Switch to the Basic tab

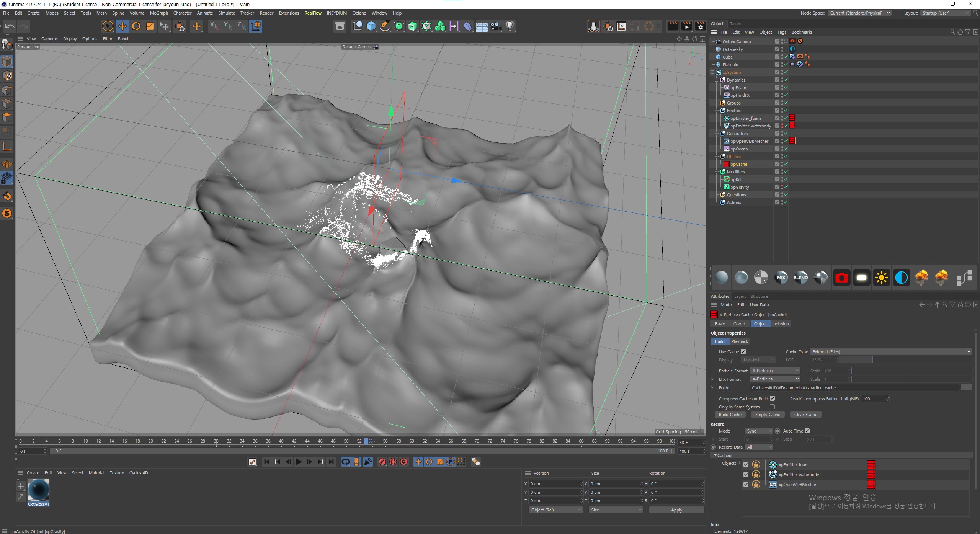tap(720, 323)
